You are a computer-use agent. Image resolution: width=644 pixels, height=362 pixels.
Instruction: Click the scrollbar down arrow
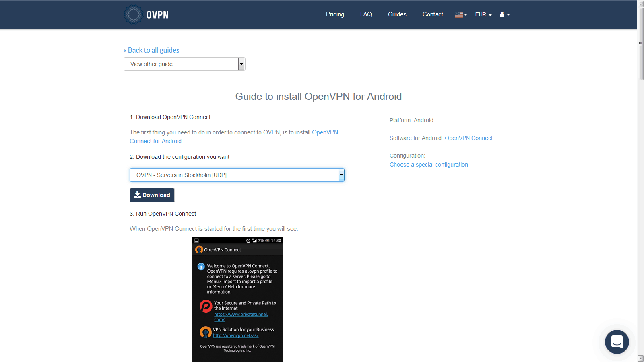(x=640, y=358)
